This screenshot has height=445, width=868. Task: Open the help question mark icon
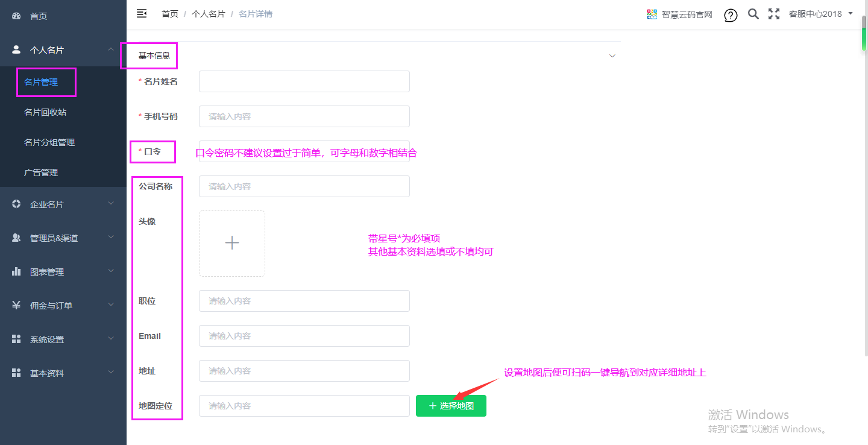pos(731,15)
